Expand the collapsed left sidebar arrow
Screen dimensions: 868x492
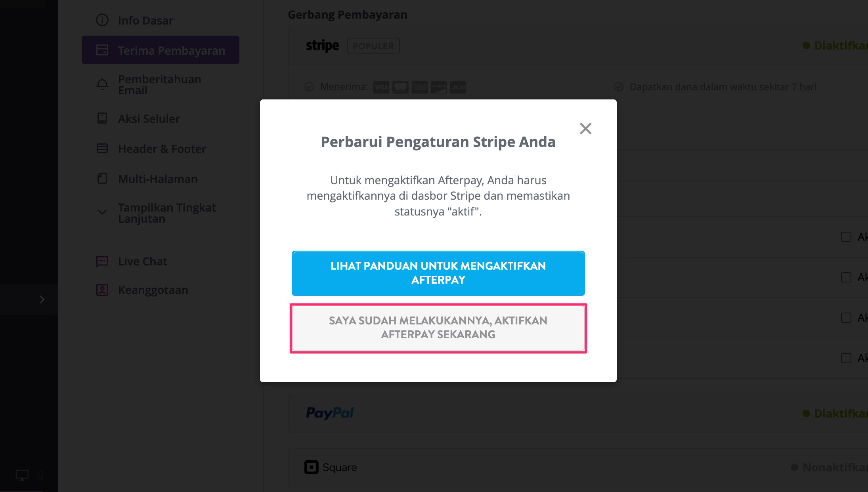pyautogui.click(x=42, y=299)
